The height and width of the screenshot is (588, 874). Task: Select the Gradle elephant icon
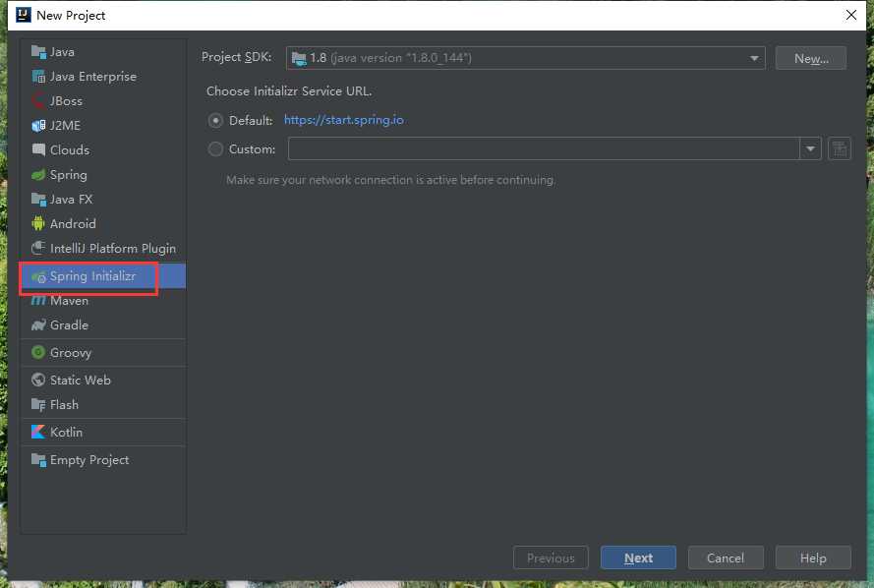38,324
